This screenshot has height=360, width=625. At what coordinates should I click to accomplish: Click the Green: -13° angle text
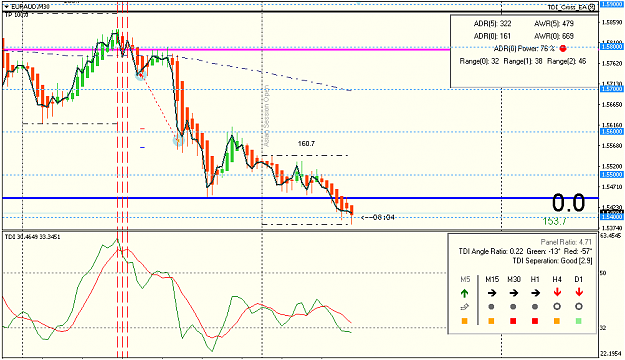[543, 252]
